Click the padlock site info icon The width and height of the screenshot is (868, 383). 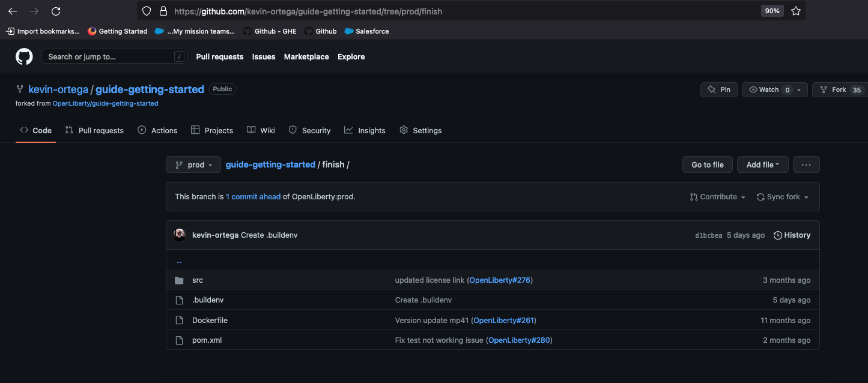[x=163, y=11]
